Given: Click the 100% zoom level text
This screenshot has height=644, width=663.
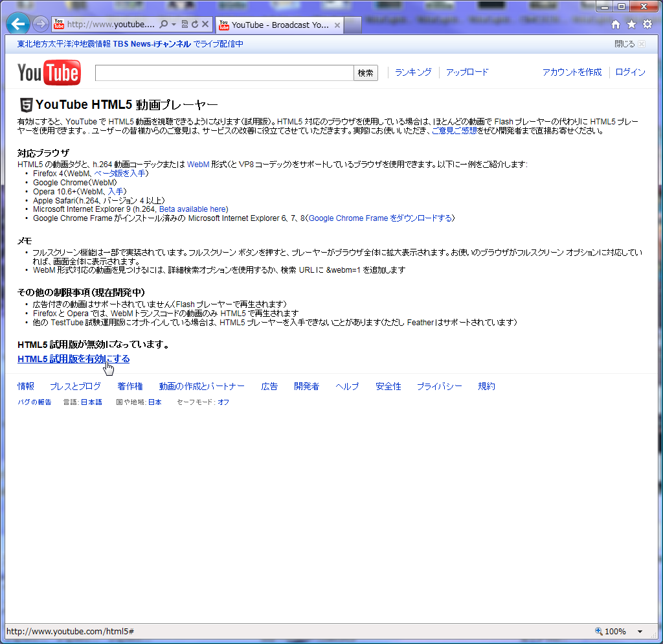Looking at the screenshot, I should (615, 632).
